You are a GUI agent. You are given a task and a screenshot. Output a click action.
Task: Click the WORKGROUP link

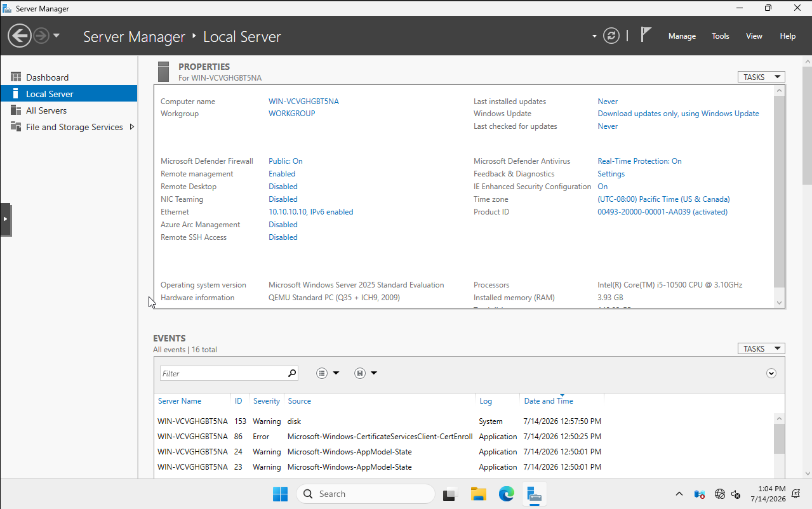(292, 114)
